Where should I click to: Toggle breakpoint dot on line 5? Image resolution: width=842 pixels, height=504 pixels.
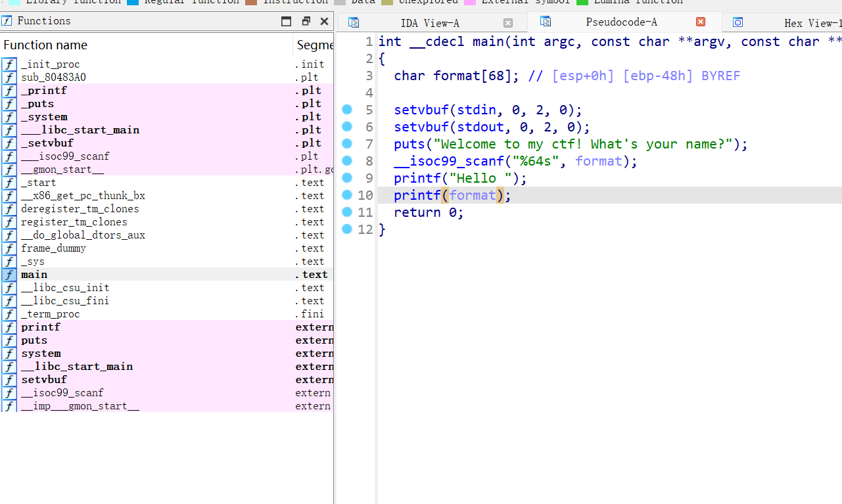pos(347,110)
